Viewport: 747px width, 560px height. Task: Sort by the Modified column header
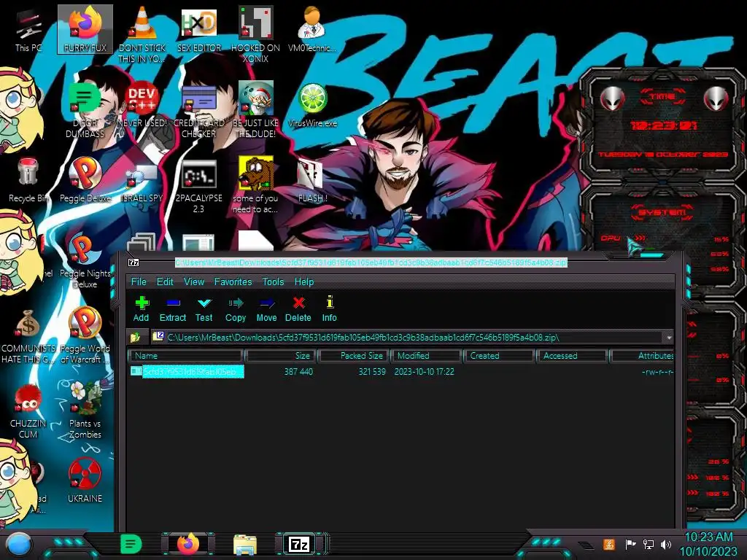click(427, 356)
